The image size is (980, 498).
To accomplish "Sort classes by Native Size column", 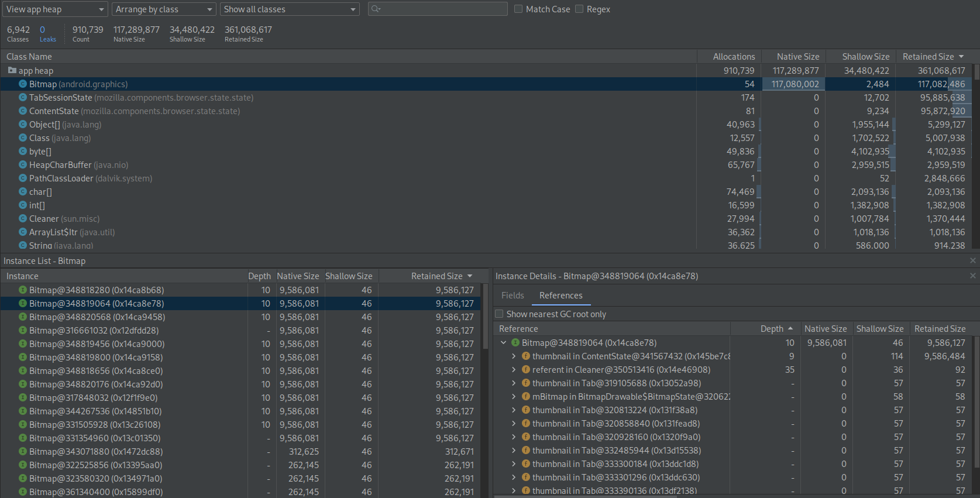I will (x=793, y=56).
